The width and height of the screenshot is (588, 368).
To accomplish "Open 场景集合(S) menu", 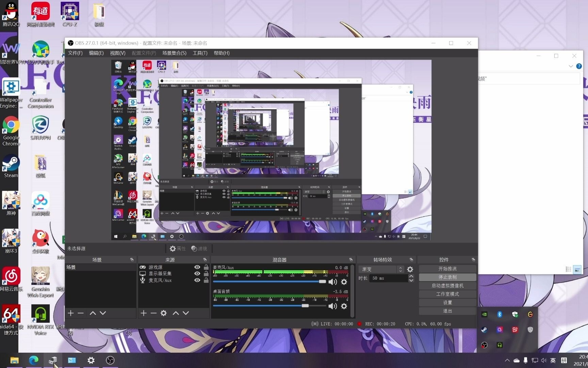I will point(174,53).
